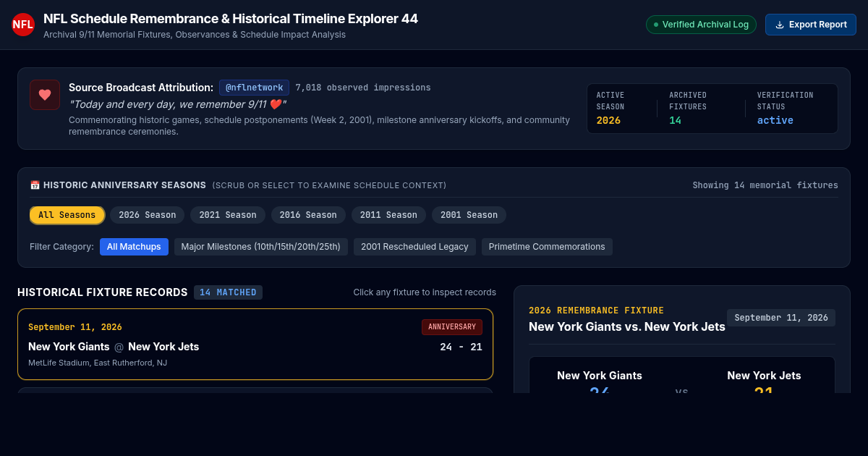The image size is (868, 456).
Task: Click New York Giants in detail panel
Action: [x=600, y=376]
